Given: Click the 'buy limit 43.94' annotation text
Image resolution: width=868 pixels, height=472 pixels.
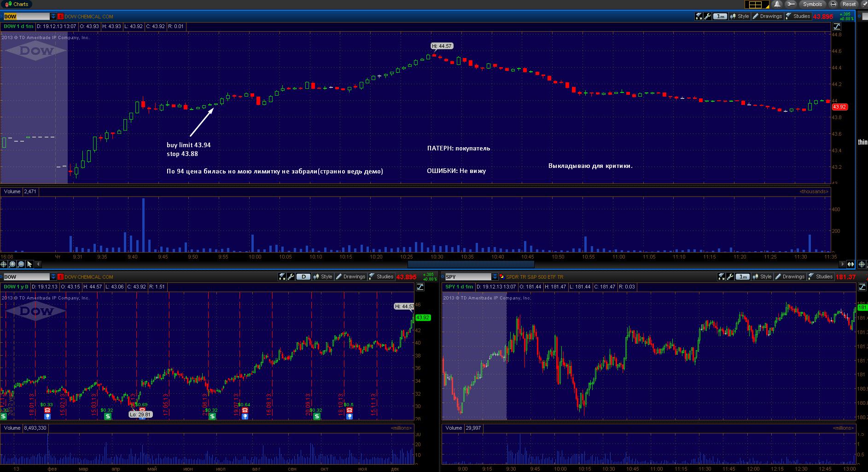Looking at the screenshot, I should coord(189,145).
